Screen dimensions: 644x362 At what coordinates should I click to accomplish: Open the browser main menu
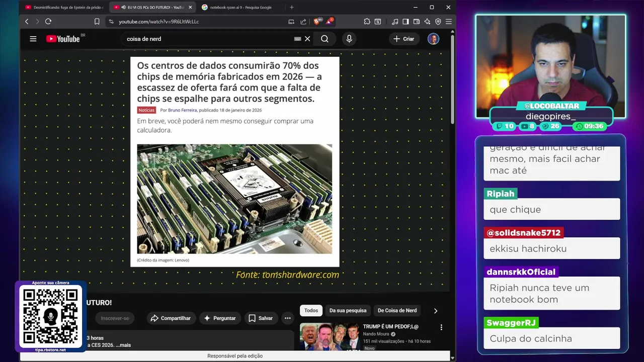(x=448, y=22)
